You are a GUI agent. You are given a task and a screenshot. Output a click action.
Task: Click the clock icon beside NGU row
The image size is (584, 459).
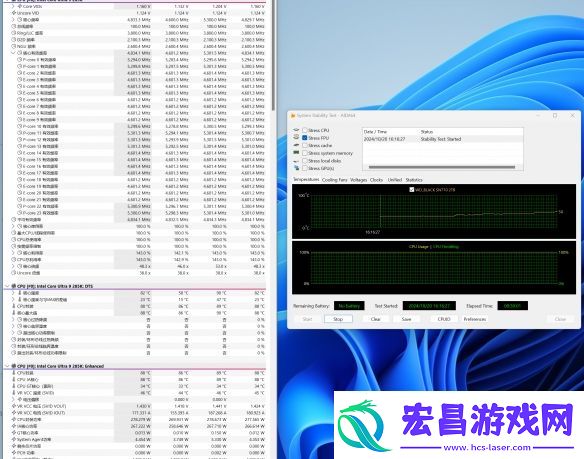(x=14, y=46)
